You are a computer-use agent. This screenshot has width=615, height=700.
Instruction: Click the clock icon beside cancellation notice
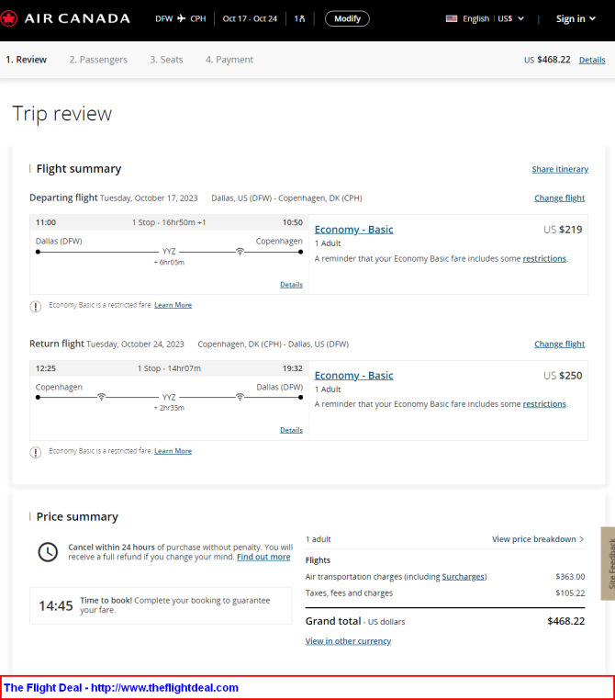point(48,552)
